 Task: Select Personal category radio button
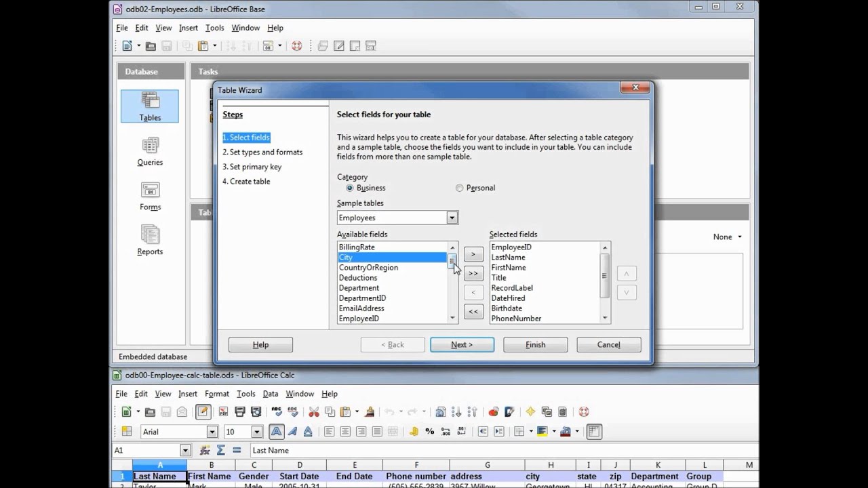pos(460,188)
